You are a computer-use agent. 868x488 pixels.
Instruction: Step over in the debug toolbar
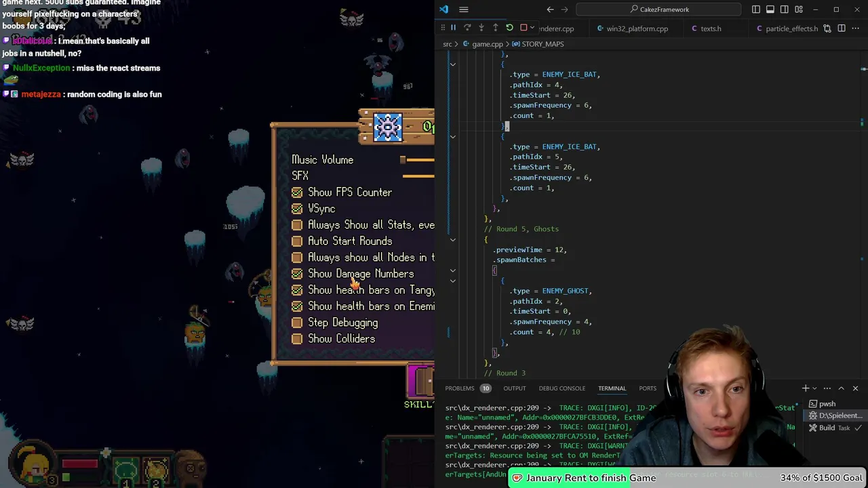coord(467,28)
